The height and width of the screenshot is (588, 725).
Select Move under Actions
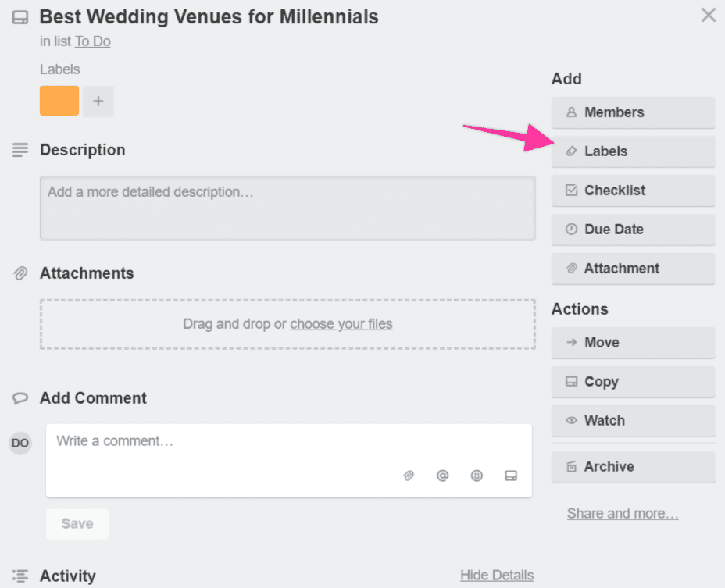[x=633, y=343]
